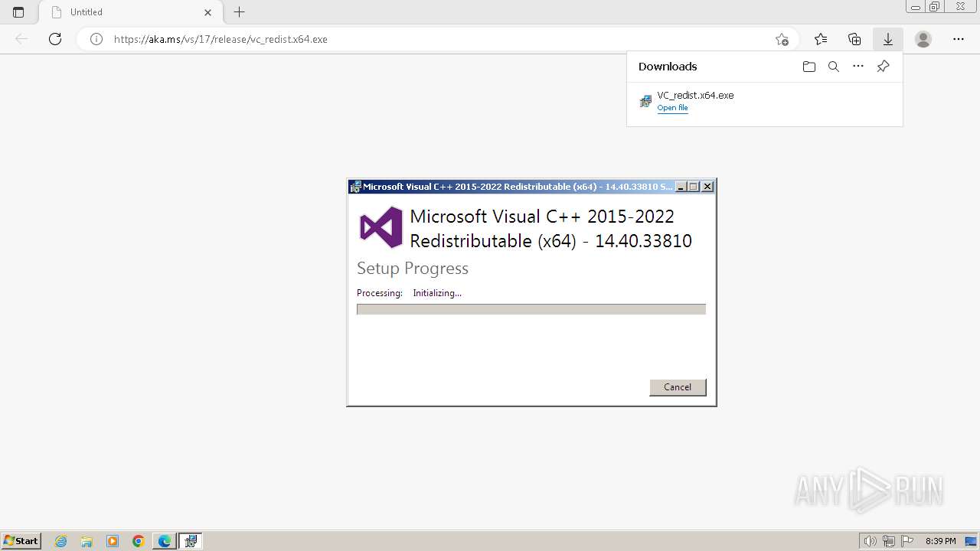Viewport: 980px width, 551px height.
Task: Open network tray icon
Action: (x=889, y=541)
